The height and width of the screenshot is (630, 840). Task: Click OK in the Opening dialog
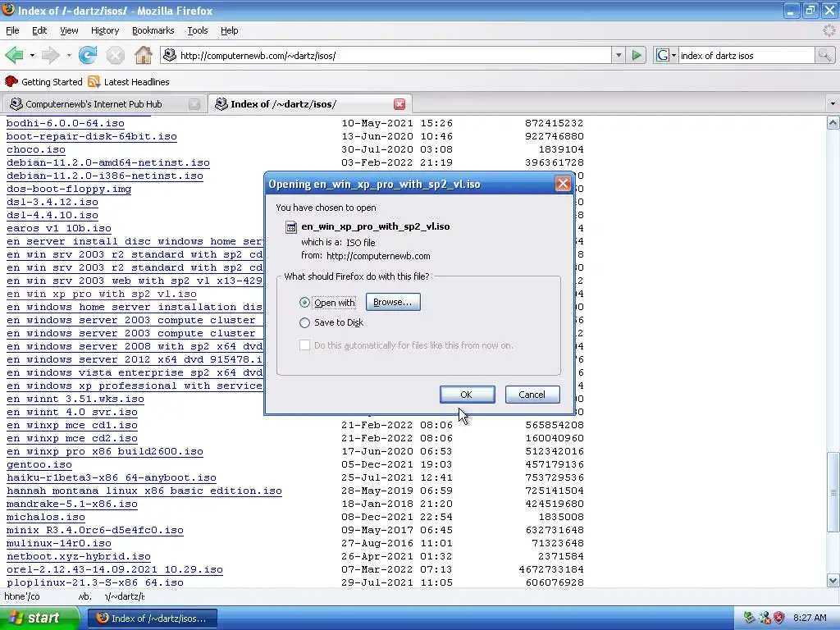click(467, 395)
